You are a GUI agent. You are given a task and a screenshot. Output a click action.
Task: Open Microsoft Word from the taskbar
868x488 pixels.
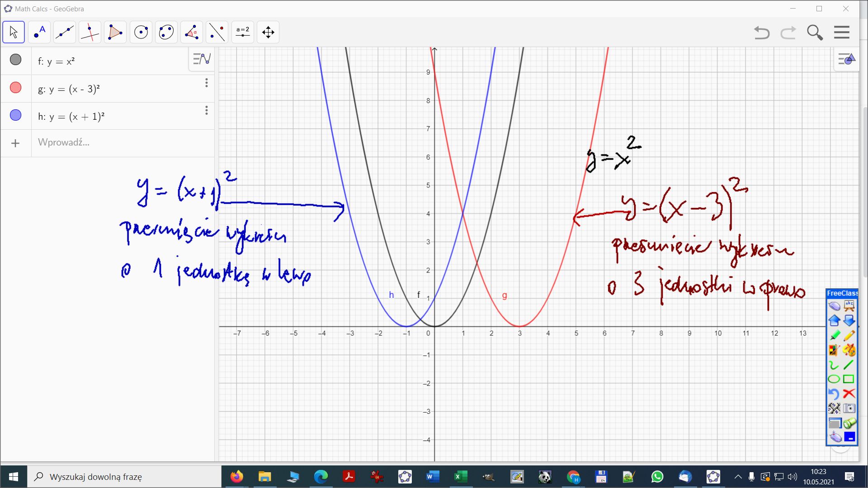pyautogui.click(x=433, y=477)
